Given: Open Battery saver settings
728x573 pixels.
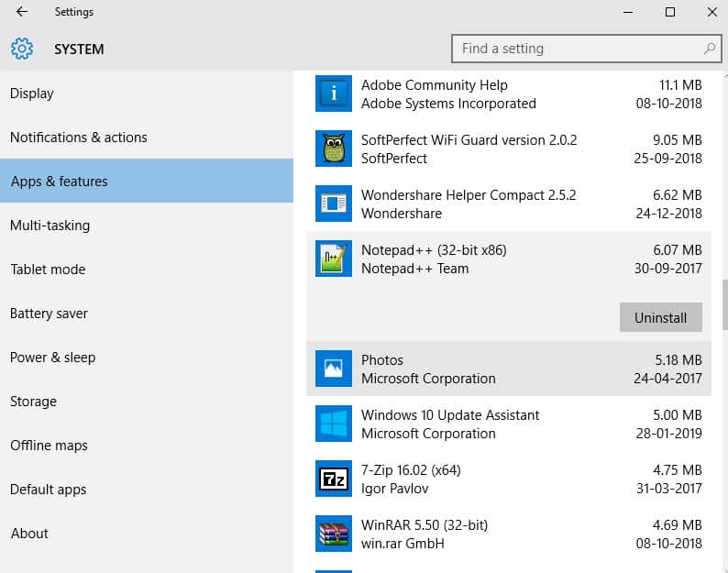Looking at the screenshot, I should pos(49,314).
